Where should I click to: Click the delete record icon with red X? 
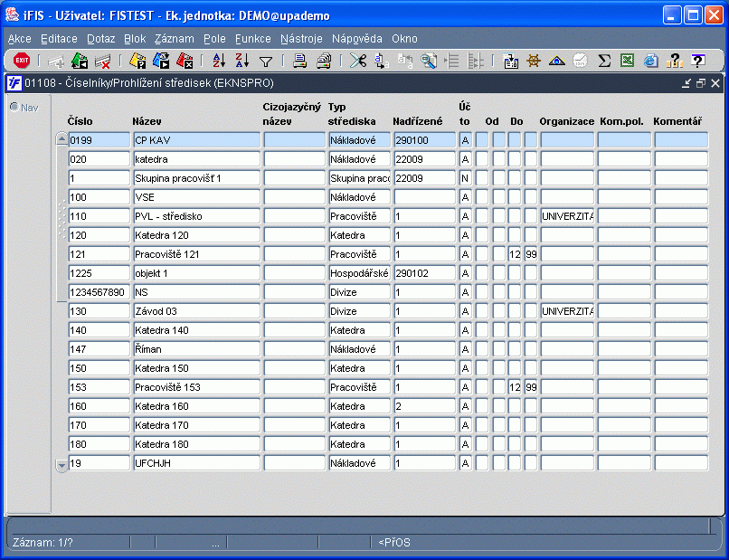[x=103, y=61]
